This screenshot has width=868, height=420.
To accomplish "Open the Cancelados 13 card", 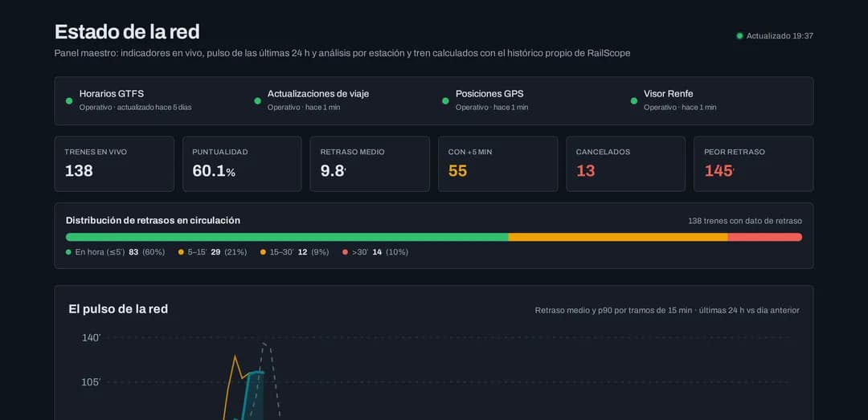I will 625,164.
